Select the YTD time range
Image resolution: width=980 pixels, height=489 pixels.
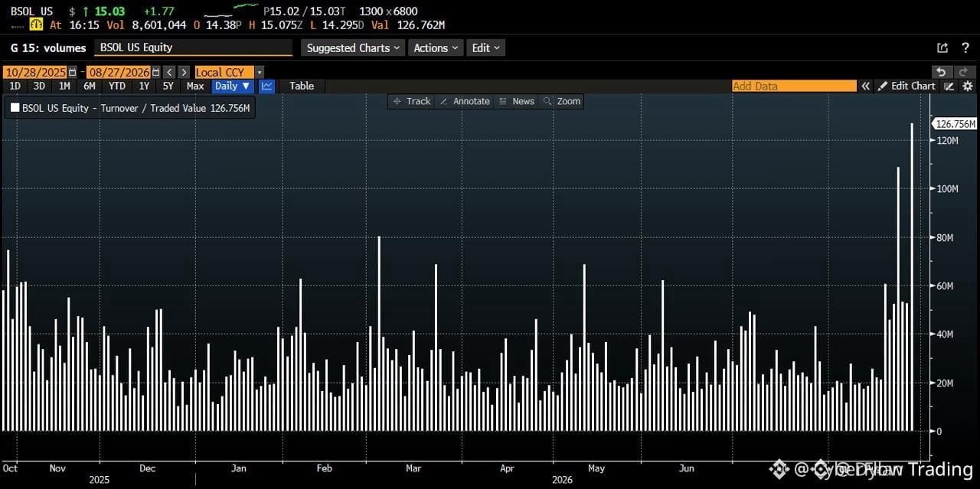(116, 86)
